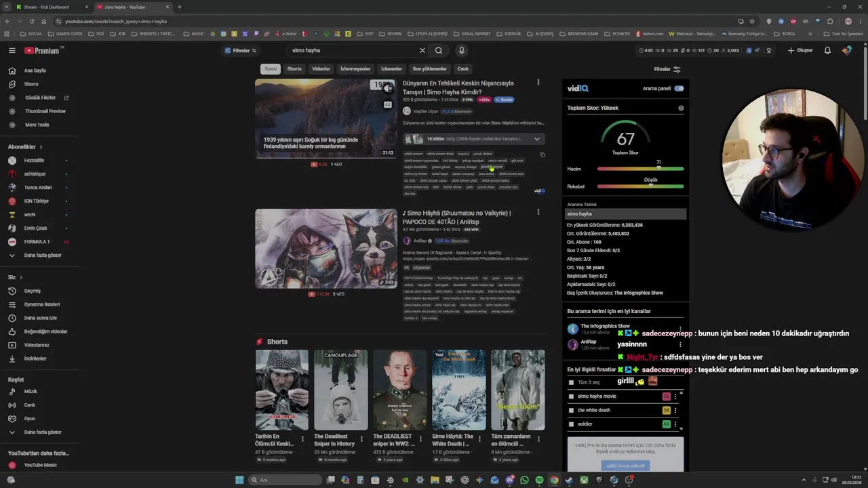The height and width of the screenshot is (488, 868).
Task: Open the YouTube hamburger guide menu
Action: pos(12,50)
